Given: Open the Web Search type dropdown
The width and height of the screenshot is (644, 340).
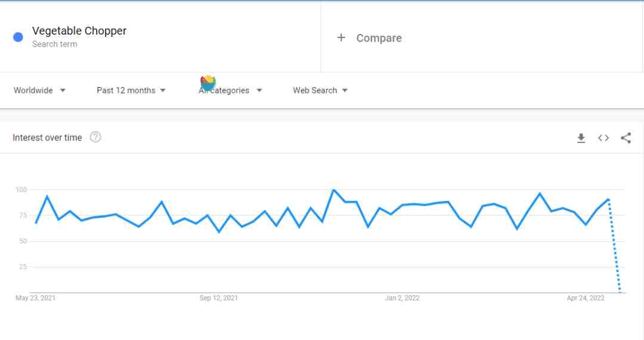Looking at the screenshot, I should coord(320,90).
